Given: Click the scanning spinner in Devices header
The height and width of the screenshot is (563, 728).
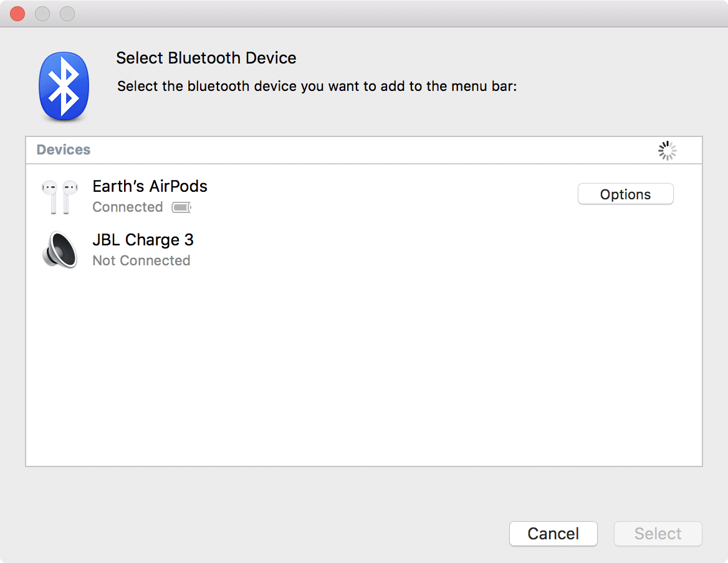Looking at the screenshot, I should pos(667,151).
